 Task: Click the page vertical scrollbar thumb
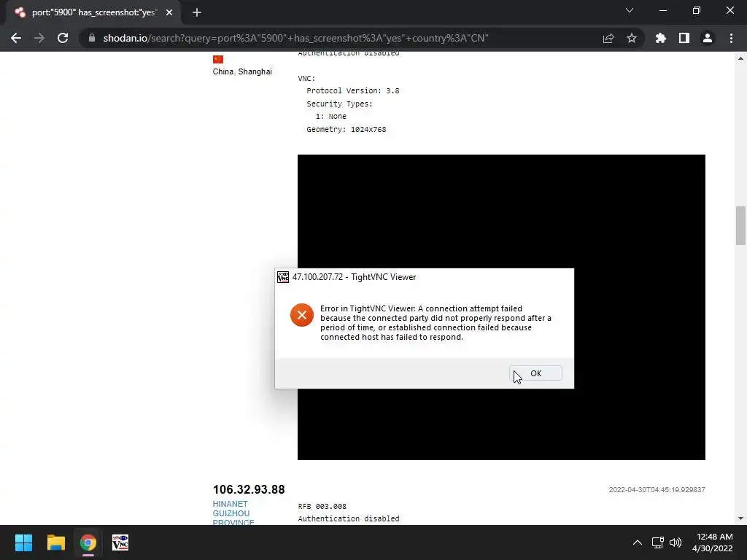pyautogui.click(x=740, y=225)
